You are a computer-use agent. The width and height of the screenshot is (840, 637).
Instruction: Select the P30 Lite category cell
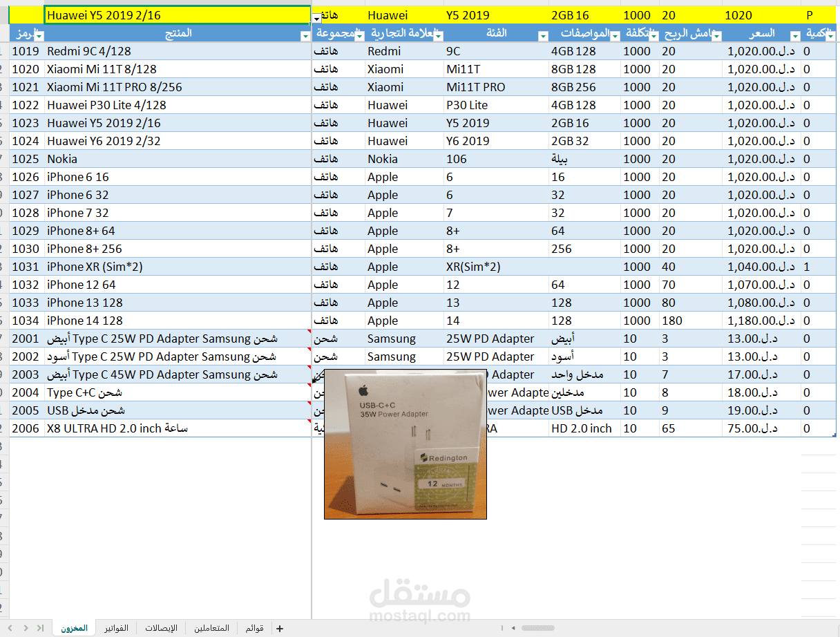click(x=496, y=105)
